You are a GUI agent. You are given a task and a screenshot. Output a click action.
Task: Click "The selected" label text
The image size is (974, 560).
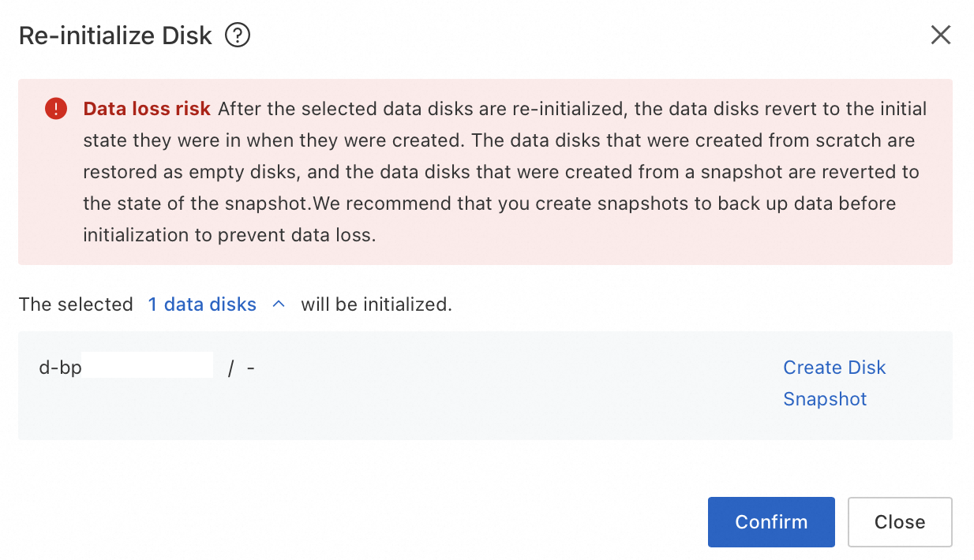(x=76, y=304)
